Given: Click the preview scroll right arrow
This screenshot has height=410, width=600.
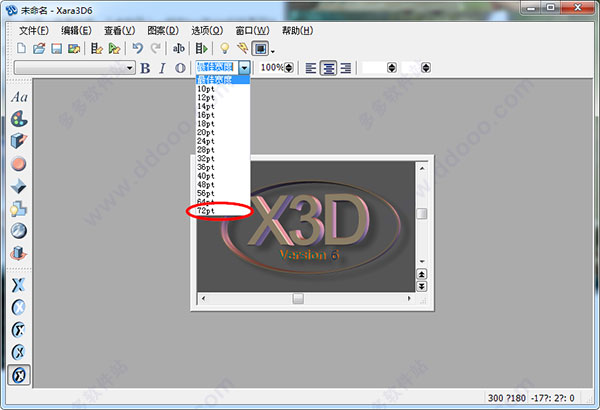Looking at the screenshot, I should [x=409, y=298].
